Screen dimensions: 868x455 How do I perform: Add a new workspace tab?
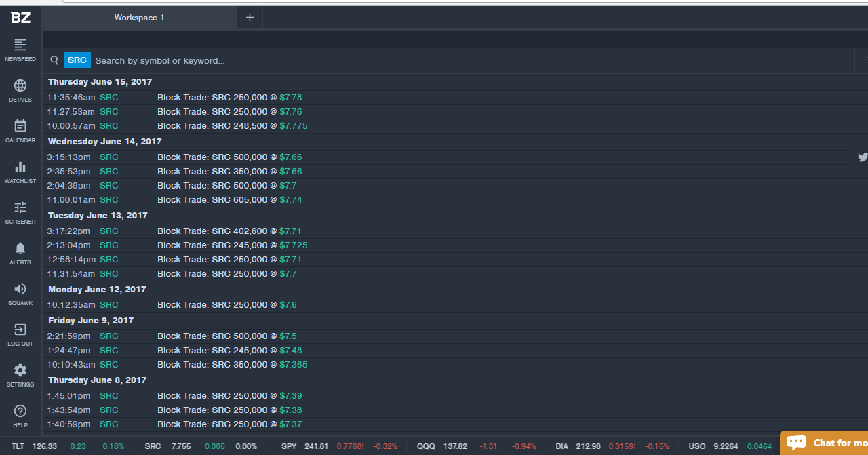tap(250, 18)
